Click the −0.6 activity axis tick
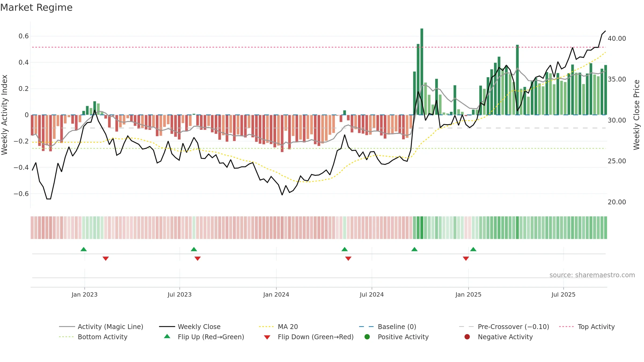644x362 pixels. pyautogui.click(x=21, y=194)
